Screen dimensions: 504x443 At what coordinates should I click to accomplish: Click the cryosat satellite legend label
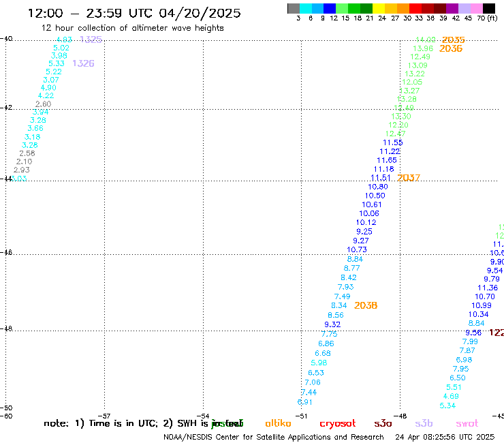(x=338, y=423)
